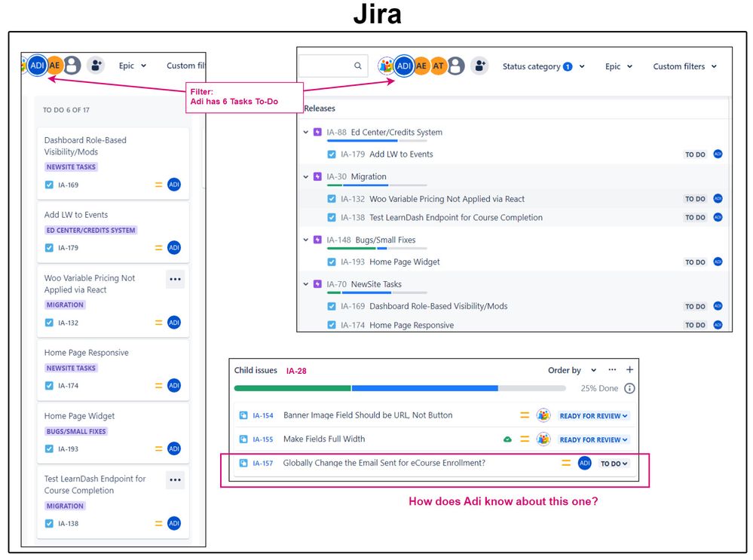
Task: Add a child issue with plus icon
Action: 629,370
